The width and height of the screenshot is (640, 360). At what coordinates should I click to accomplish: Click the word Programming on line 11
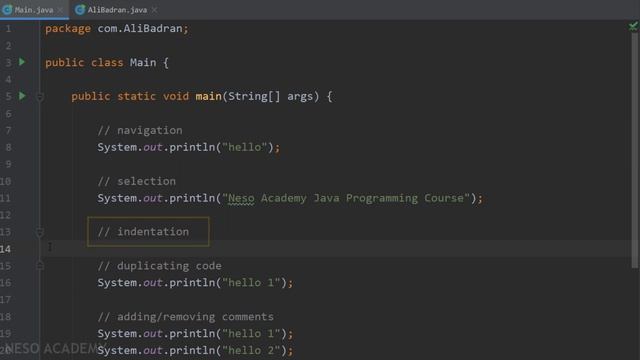tap(382, 198)
